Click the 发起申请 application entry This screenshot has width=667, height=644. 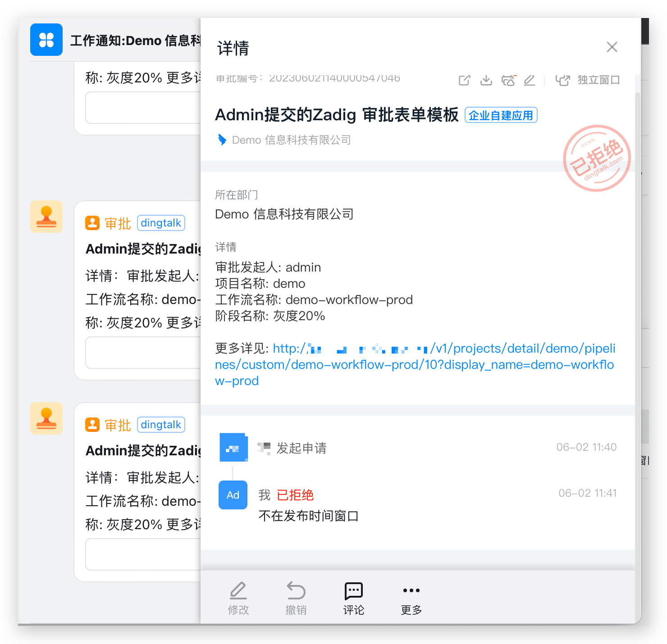[301, 448]
